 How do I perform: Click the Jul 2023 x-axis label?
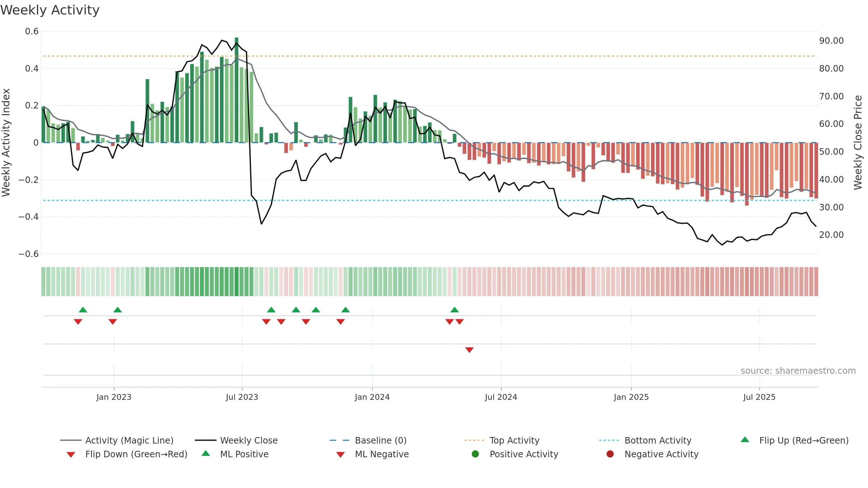pos(242,397)
